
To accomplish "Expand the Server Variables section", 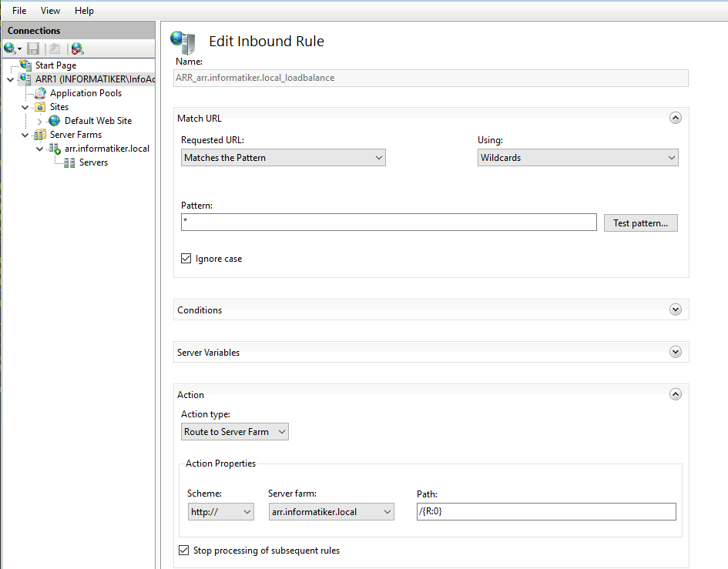I will click(676, 352).
